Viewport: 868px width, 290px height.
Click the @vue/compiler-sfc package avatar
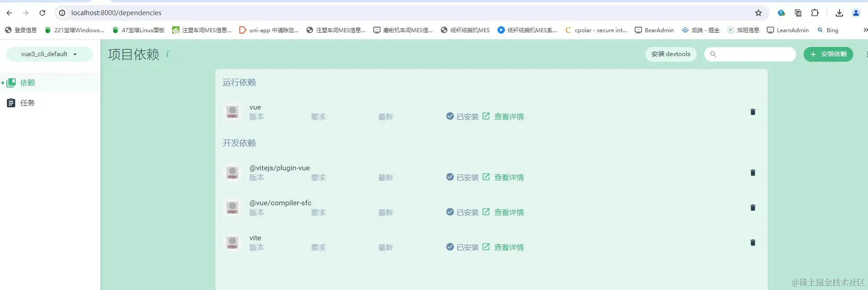(x=232, y=208)
